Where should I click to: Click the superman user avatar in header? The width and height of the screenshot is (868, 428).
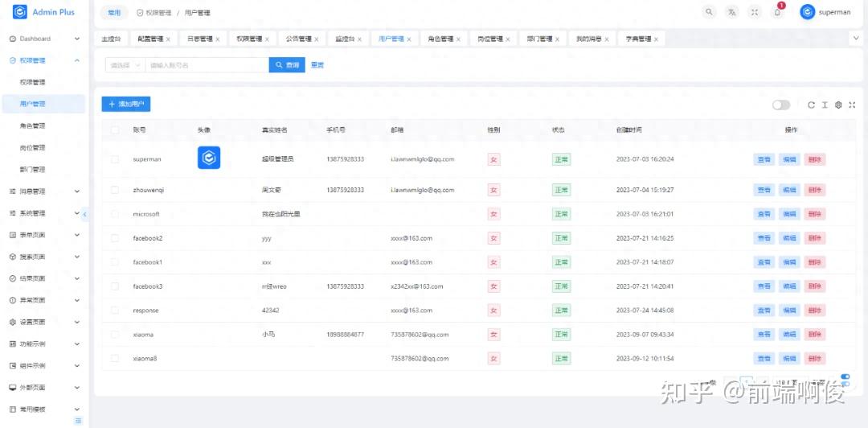point(807,12)
